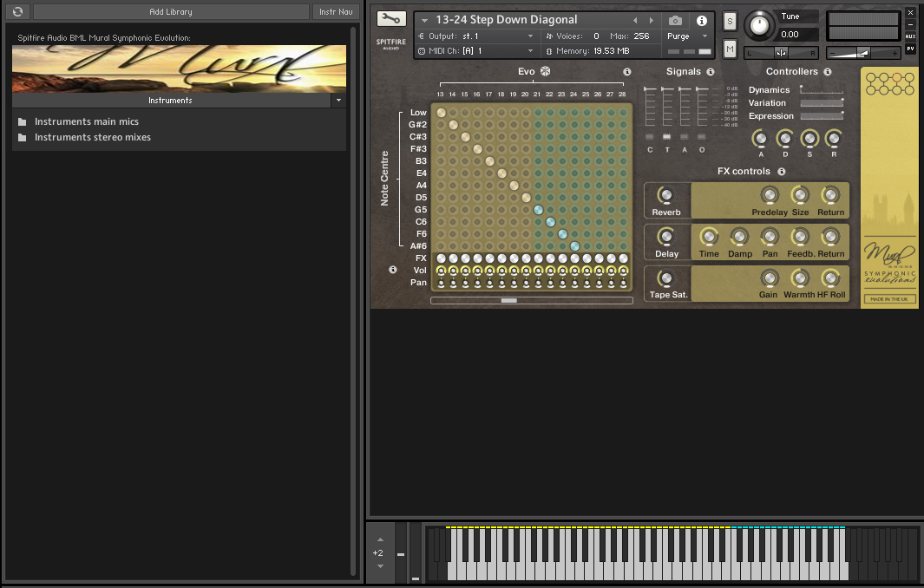Toggle FX for Evo column 13
This screenshot has height=588, width=924.
point(442,258)
